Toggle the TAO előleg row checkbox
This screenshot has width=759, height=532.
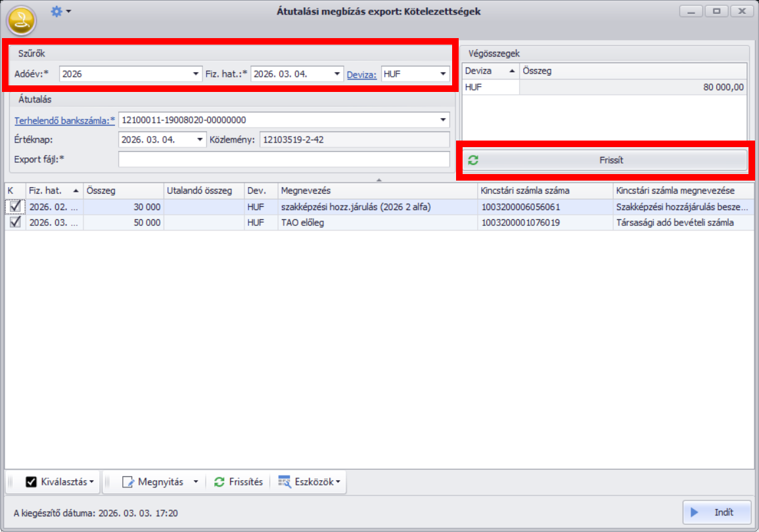(x=14, y=223)
